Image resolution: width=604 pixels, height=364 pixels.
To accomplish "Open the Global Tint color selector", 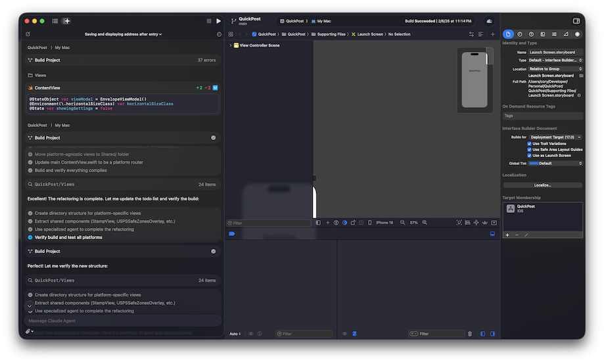I will coord(555,163).
